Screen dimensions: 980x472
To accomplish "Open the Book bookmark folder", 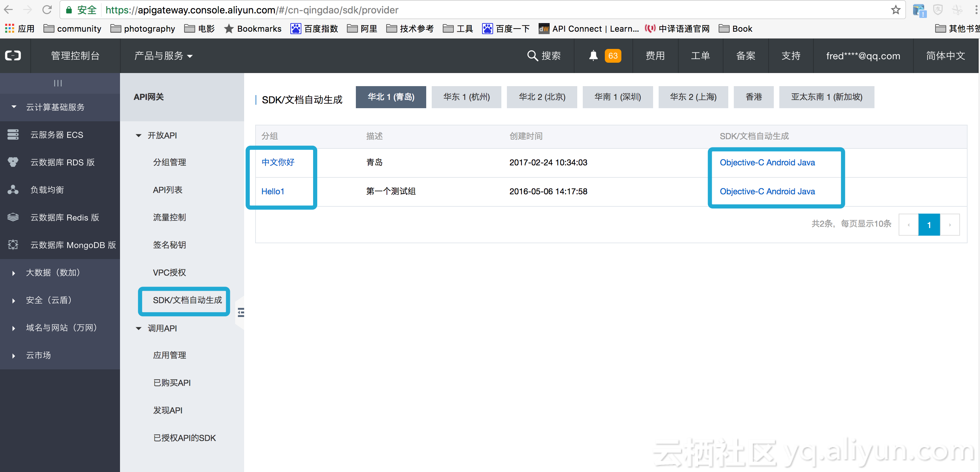I will 735,29.
